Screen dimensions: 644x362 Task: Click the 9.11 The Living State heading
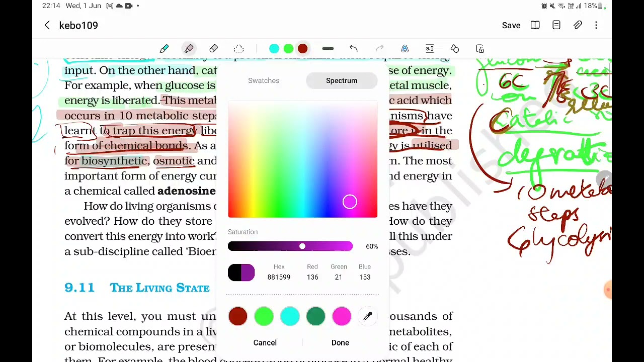pos(137,288)
